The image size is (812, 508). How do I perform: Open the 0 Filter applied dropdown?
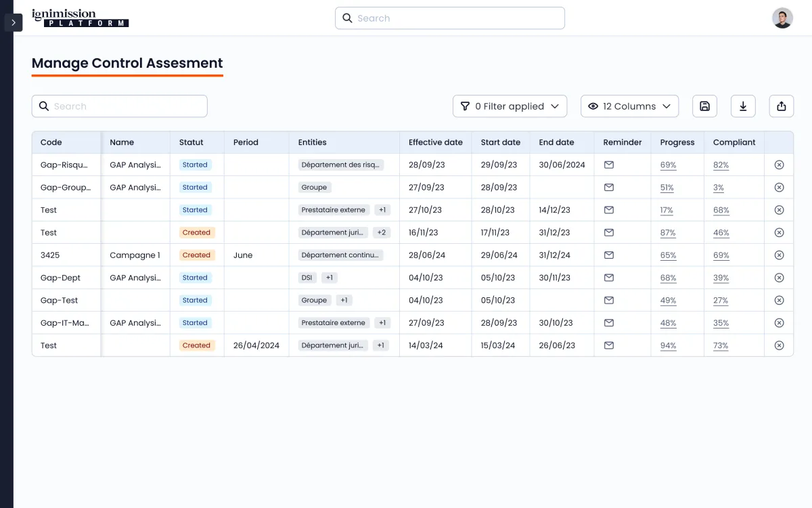click(510, 106)
